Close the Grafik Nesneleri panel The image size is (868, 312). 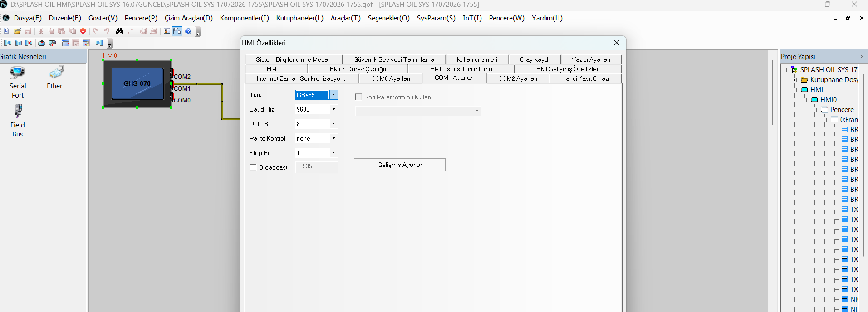point(80,57)
